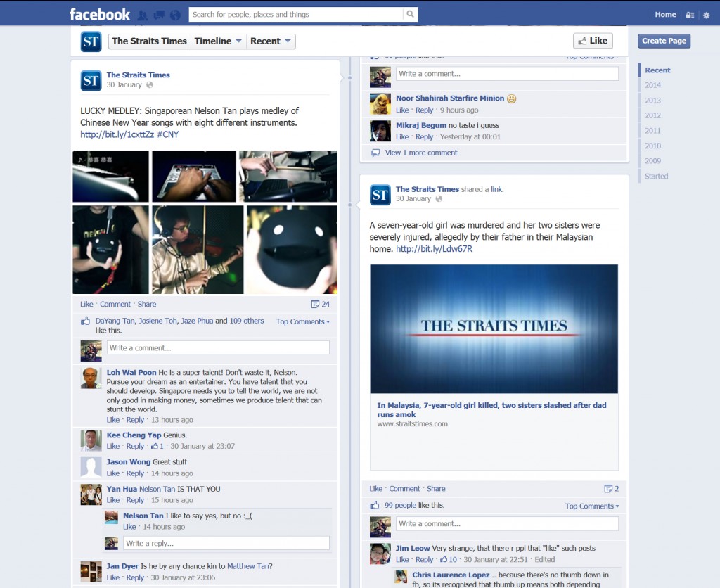Click thumbs-up icon beside DaYang Tan likes

click(x=85, y=321)
